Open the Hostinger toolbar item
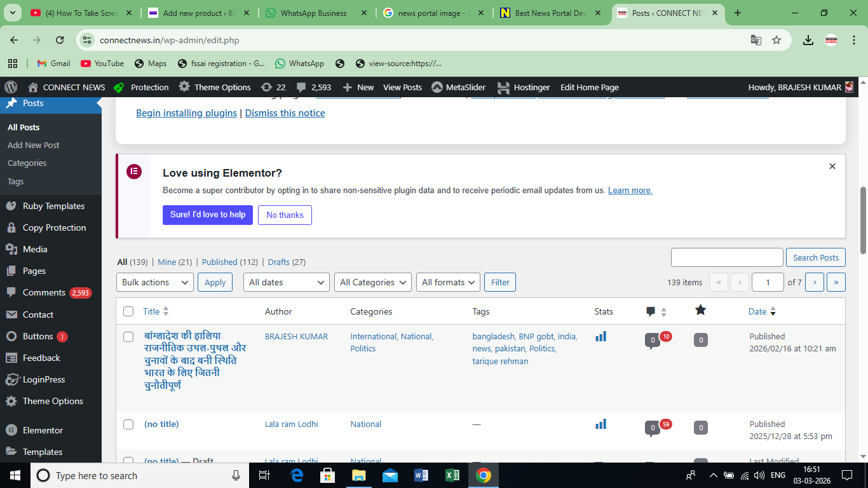Image resolution: width=868 pixels, height=488 pixels. coord(524,87)
